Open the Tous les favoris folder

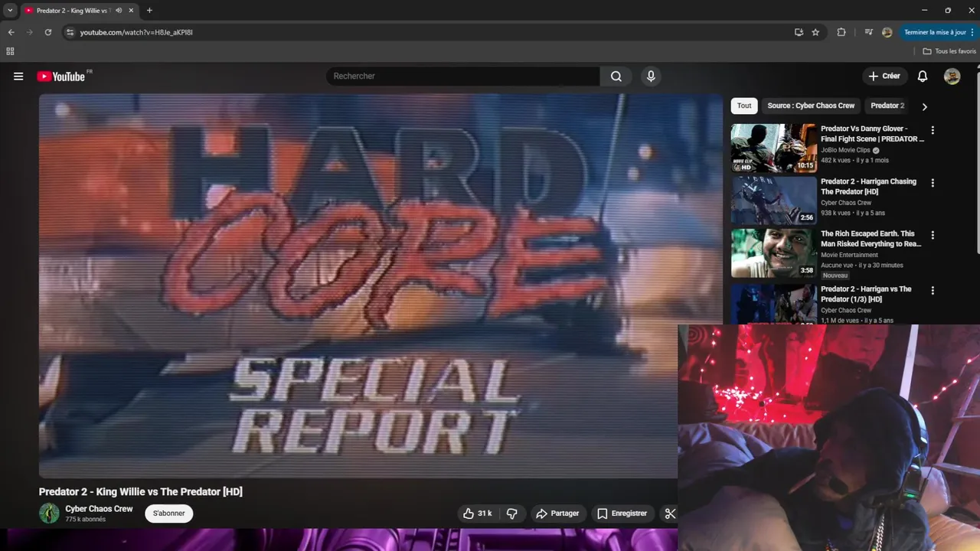[949, 51]
